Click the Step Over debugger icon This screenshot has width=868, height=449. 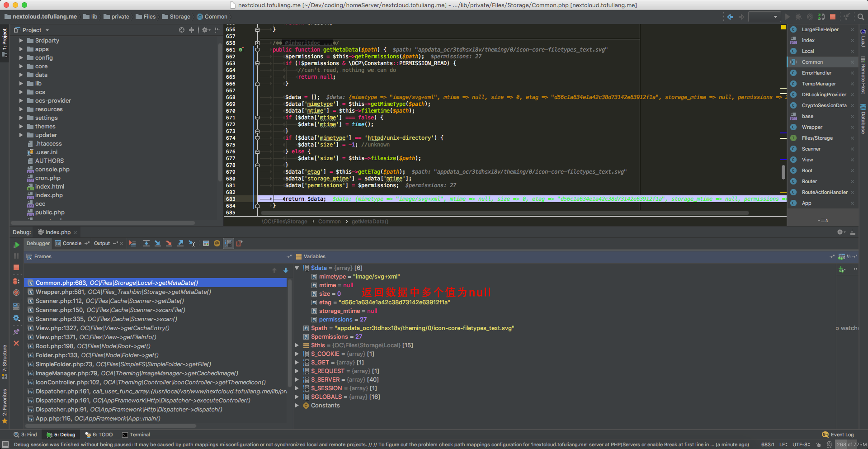point(146,244)
